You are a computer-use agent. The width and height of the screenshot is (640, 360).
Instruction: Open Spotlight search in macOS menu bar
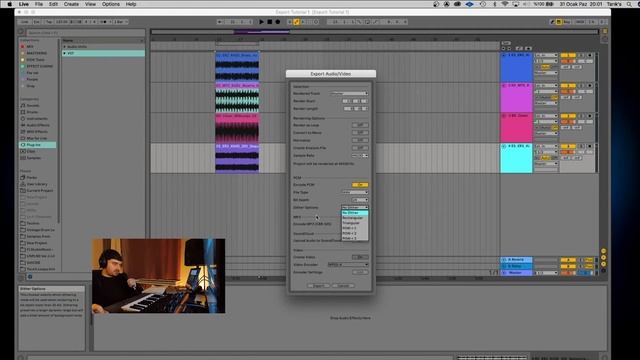(629, 4)
